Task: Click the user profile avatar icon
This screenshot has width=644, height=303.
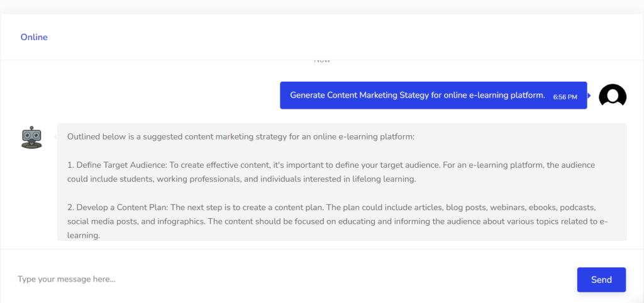Action: coord(613,96)
